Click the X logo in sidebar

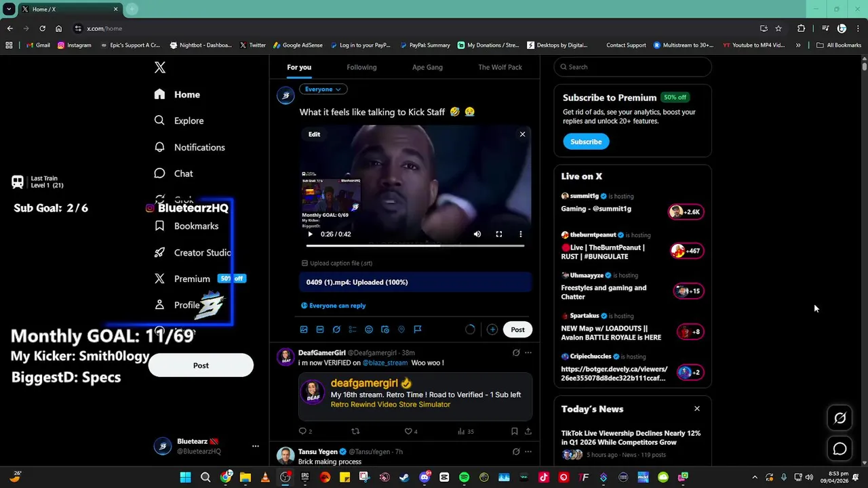coord(160,67)
